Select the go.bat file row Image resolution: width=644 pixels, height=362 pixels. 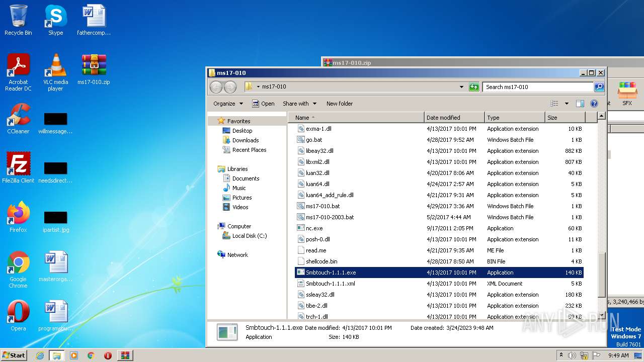439,140
